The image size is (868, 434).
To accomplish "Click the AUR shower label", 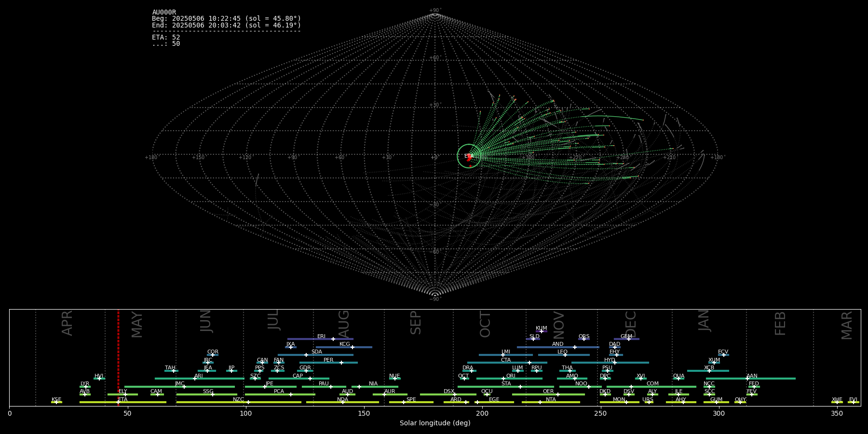I will click(390, 392).
